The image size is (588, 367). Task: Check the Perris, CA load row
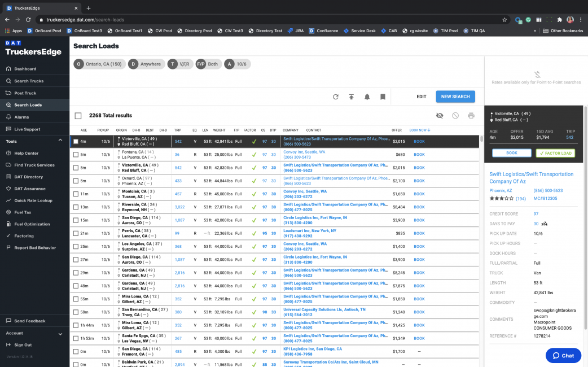tap(76, 233)
